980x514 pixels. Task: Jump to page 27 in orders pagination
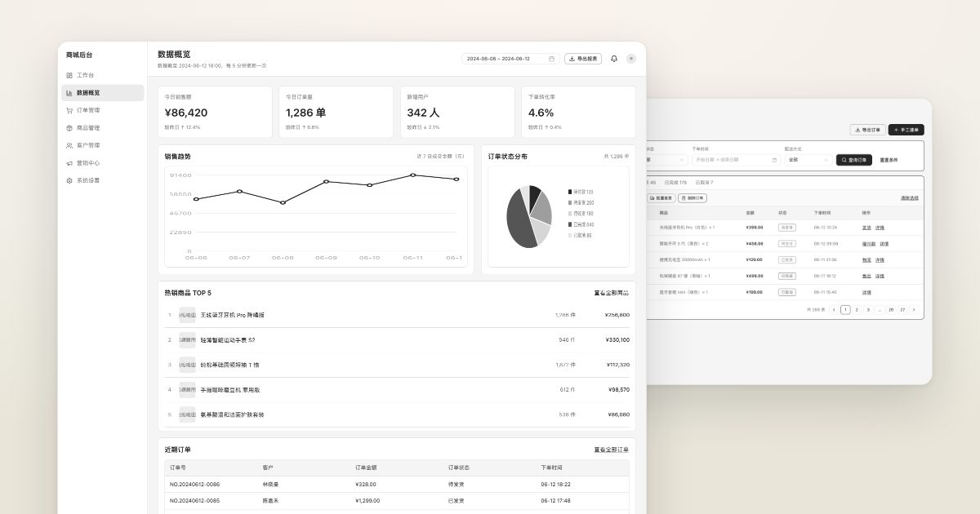[x=902, y=310]
